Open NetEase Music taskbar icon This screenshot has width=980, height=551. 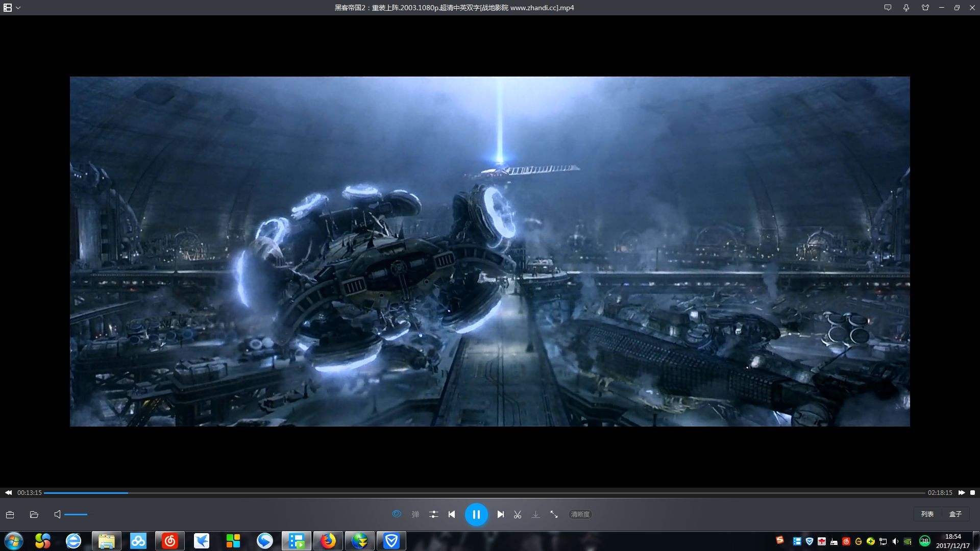click(169, 541)
